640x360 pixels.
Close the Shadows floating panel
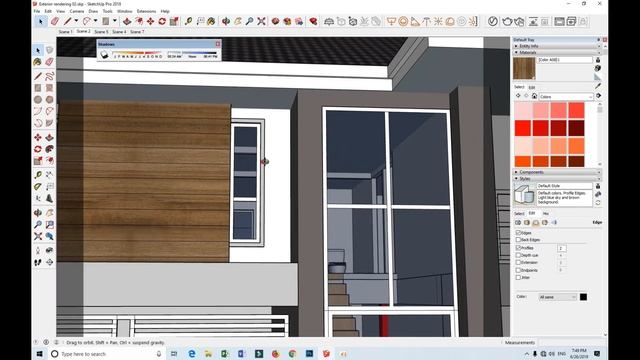click(218, 44)
